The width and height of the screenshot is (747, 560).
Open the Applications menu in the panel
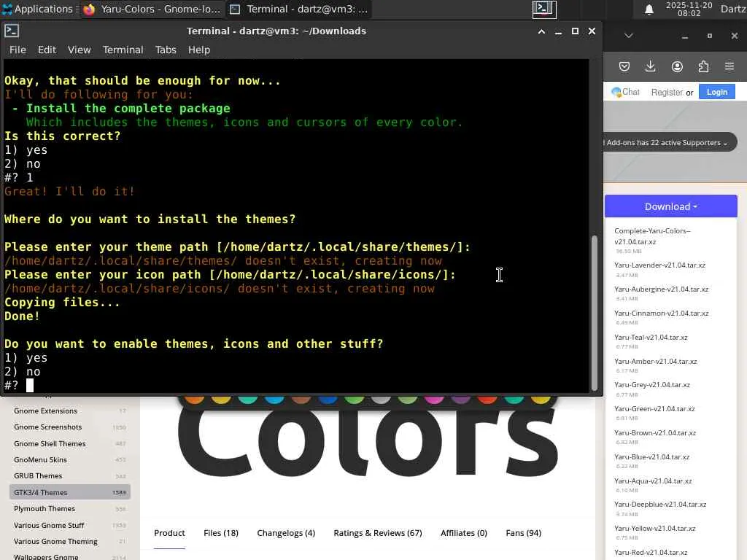coord(38,9)
